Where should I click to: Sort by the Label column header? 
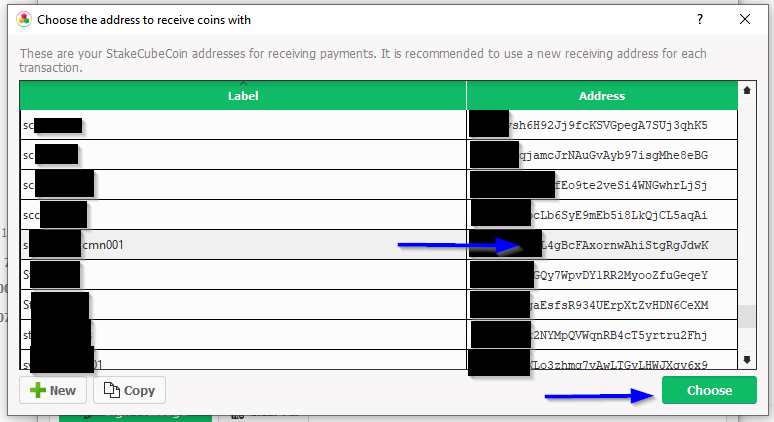pos(243,95)
